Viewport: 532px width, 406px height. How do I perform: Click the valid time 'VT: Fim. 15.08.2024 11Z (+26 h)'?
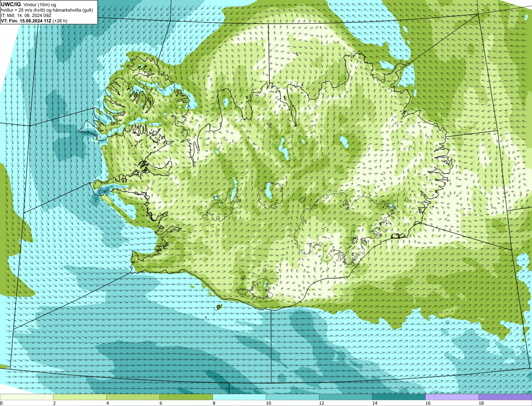[x=34, y=21]
